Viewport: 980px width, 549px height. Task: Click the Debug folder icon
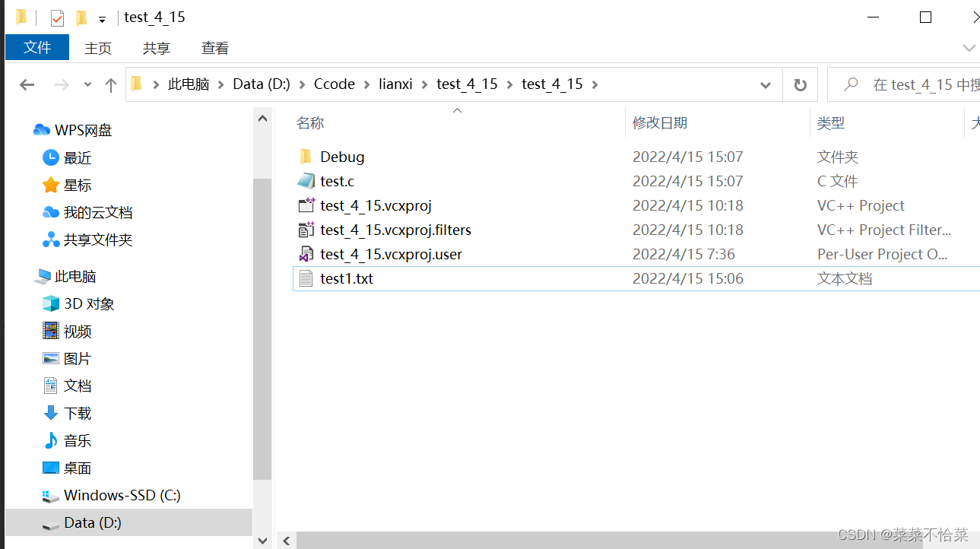click(x=306, y=157)
